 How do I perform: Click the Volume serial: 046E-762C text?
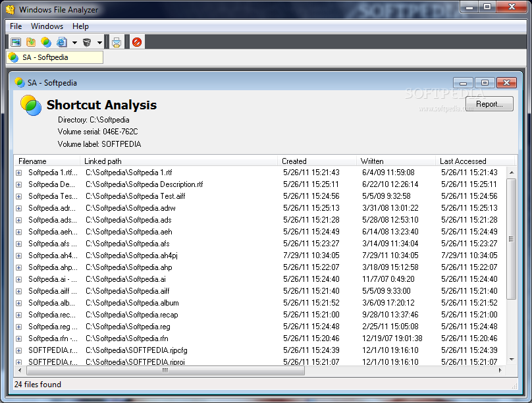97,132
